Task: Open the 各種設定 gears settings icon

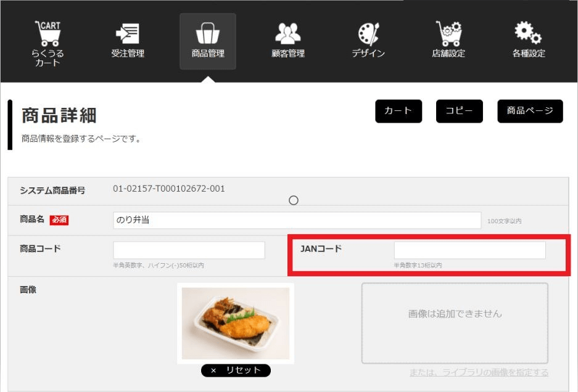Action: [527, 37]
